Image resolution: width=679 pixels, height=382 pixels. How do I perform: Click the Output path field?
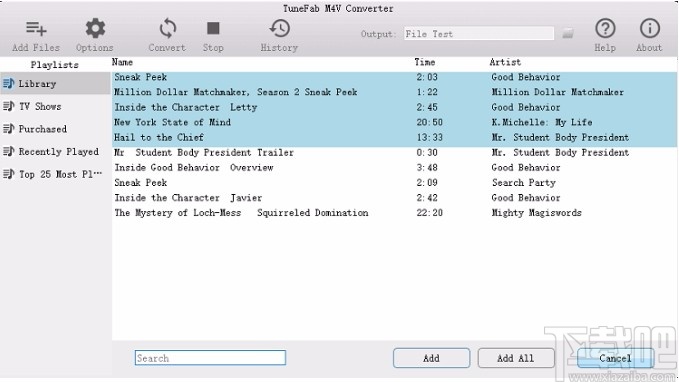point(479,34)
